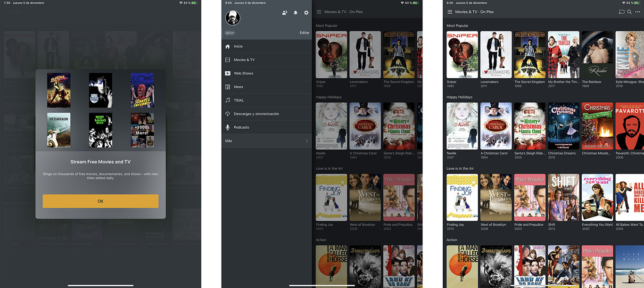This screenshot has height=288, width=644.
Task: Open the All Babes Want to Kill Me poster
Action: click(x=630, y=197)
